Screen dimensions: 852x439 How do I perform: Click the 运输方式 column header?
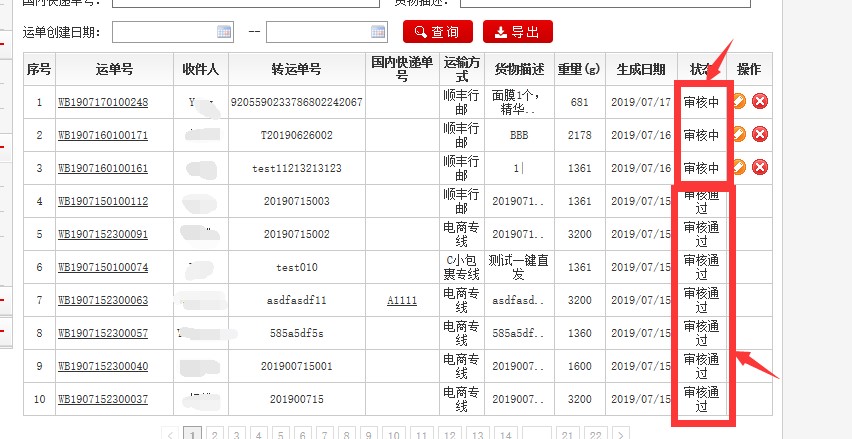pyautogui.click(x=462, y=69)
